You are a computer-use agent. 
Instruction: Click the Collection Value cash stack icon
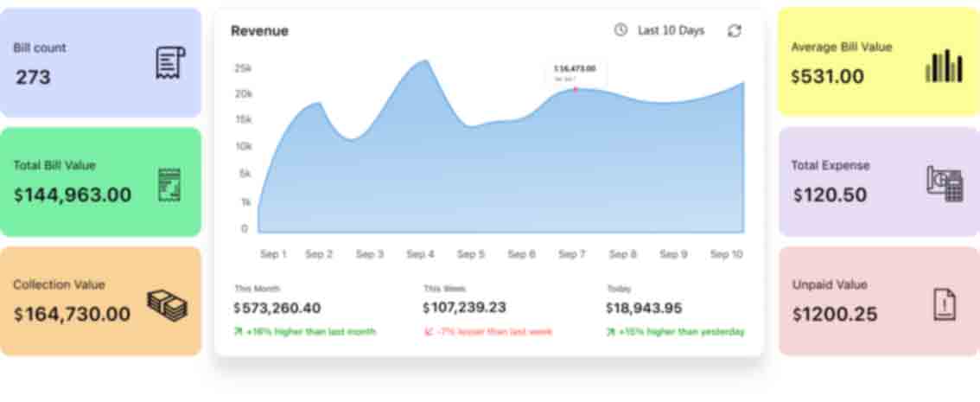pos(167,306)
